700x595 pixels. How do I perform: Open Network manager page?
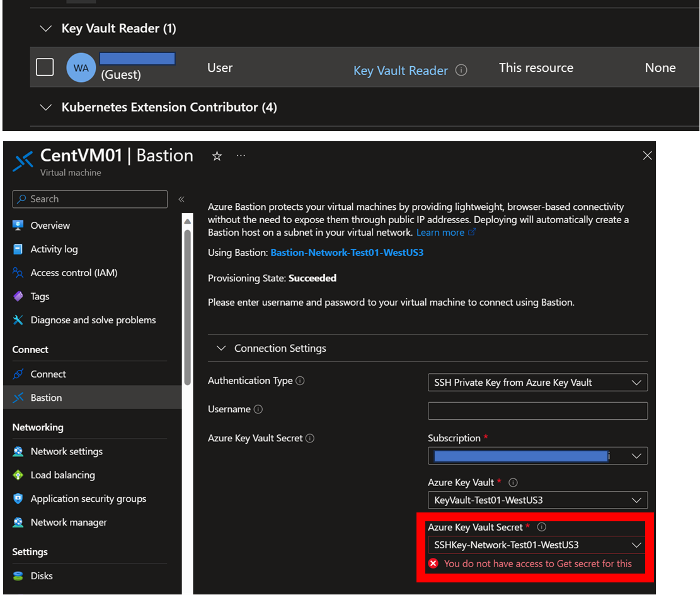[69, 523]
